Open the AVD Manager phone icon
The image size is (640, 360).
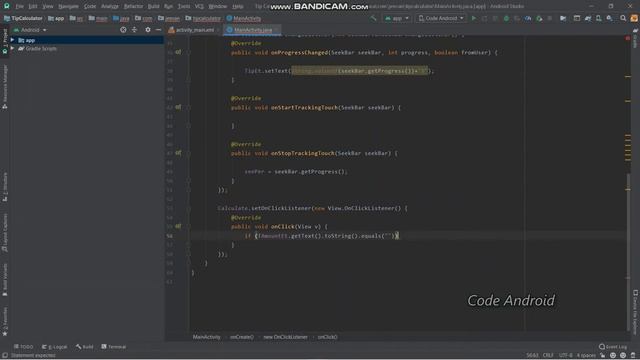(598, 18)
